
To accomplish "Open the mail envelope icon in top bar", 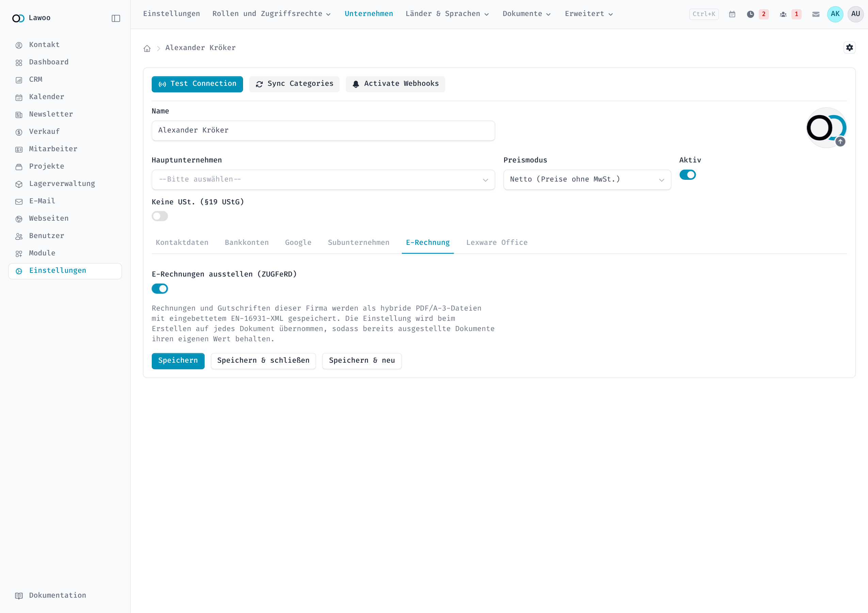I will tap(816, 14).
